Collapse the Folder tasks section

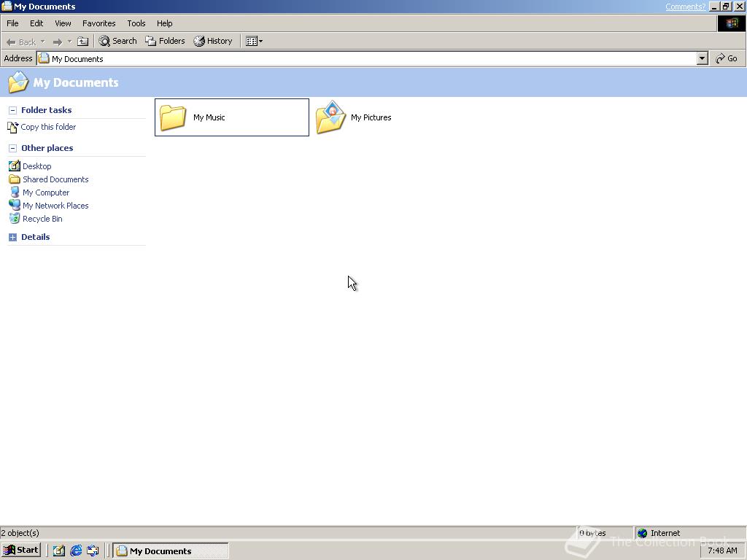[13, 111]
